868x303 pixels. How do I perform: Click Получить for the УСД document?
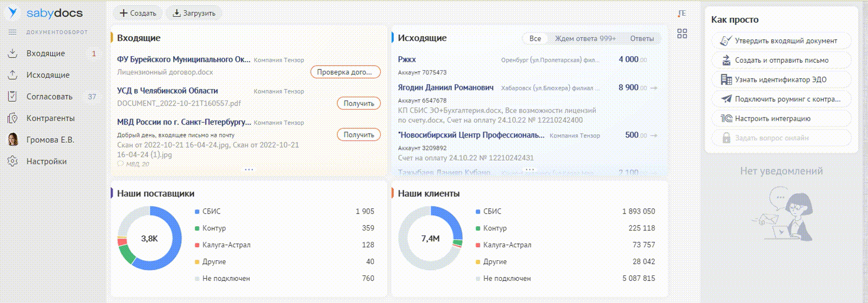(x=359, y=103)
